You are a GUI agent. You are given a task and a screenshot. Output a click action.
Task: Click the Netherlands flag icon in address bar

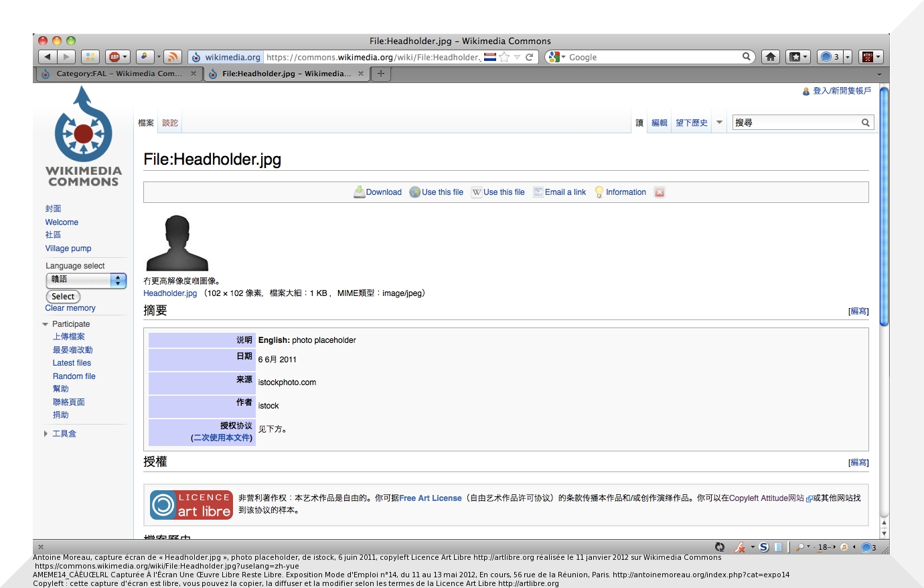click(490, 57)
